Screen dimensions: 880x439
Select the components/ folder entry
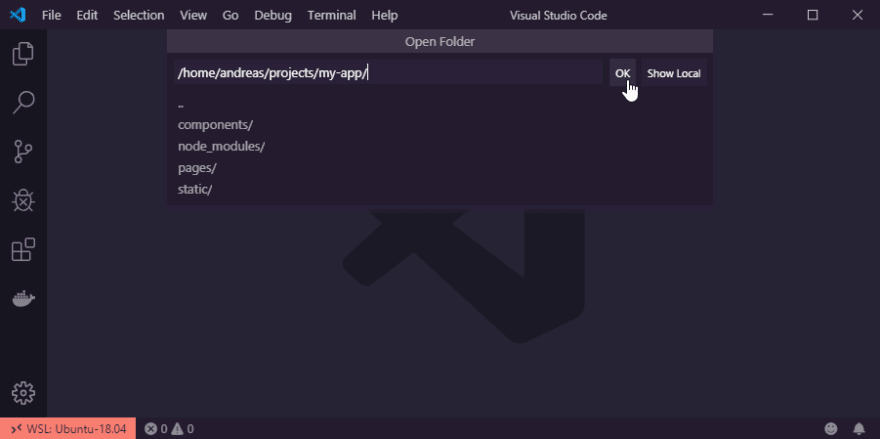pyautogui.click(x=440, y=125)
